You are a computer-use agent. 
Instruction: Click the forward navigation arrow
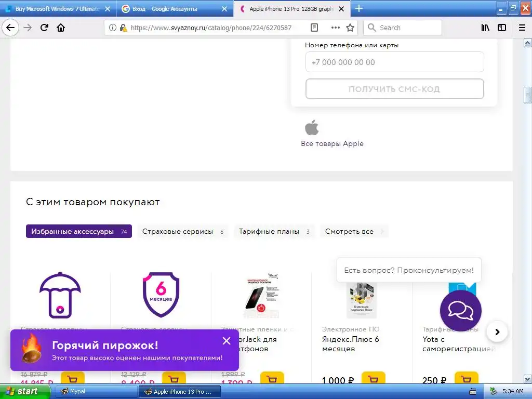(x=28, y=28)
